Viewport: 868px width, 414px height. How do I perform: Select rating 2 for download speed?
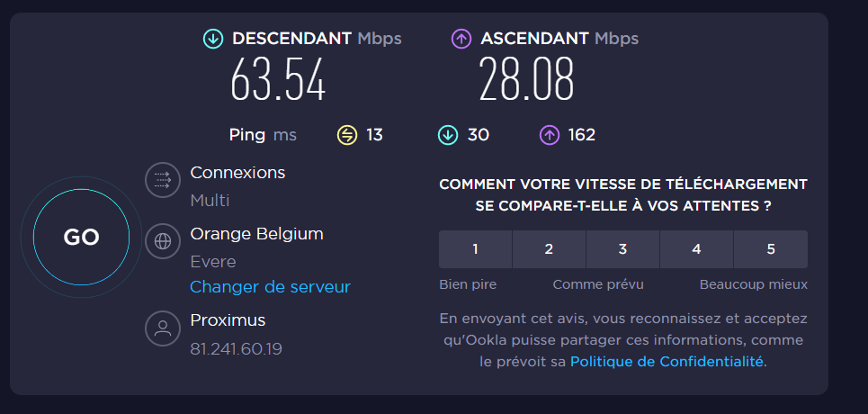pos(550,249)
